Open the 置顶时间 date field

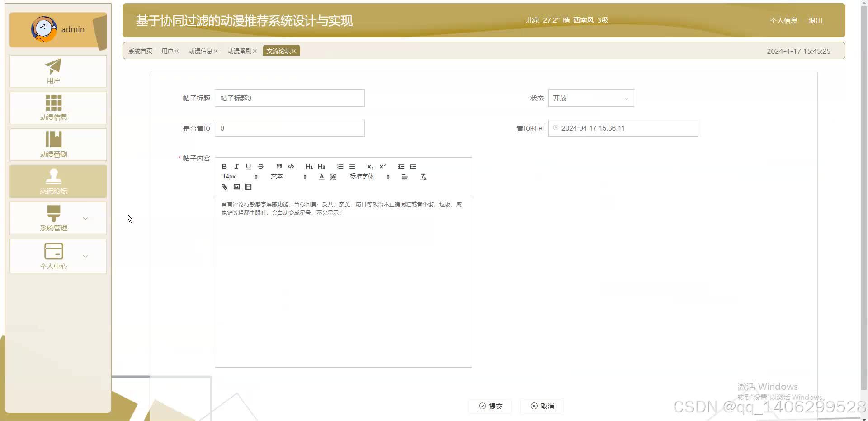[x=623, y=128]
